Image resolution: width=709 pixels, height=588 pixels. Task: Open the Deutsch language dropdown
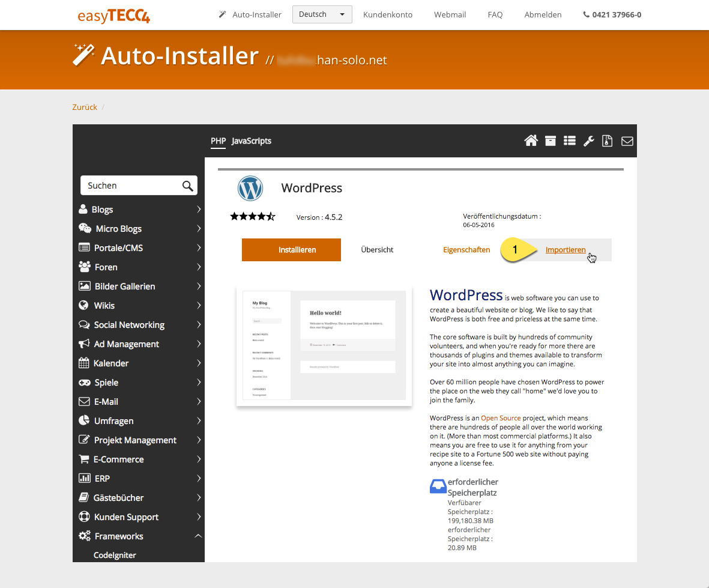(x=322, y=14)
